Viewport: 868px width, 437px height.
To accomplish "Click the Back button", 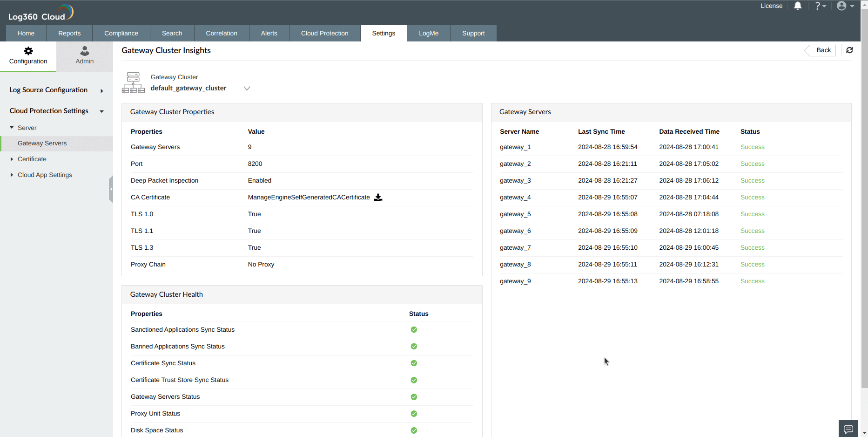I will [x=822, y=50].
